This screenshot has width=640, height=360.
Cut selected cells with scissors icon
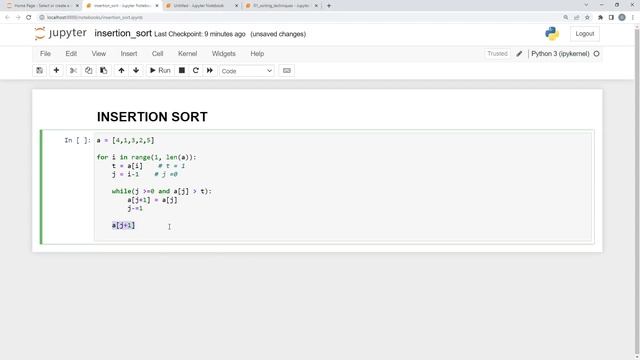73,71
